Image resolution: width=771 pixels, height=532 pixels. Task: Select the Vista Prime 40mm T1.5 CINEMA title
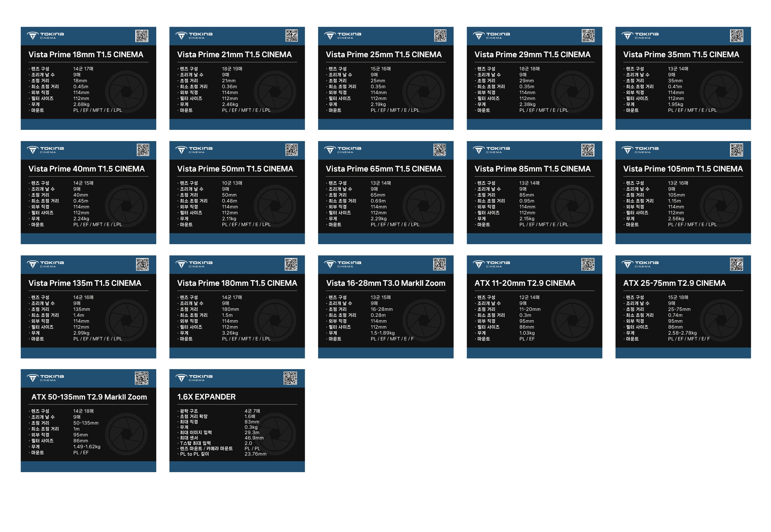(87, 169)
